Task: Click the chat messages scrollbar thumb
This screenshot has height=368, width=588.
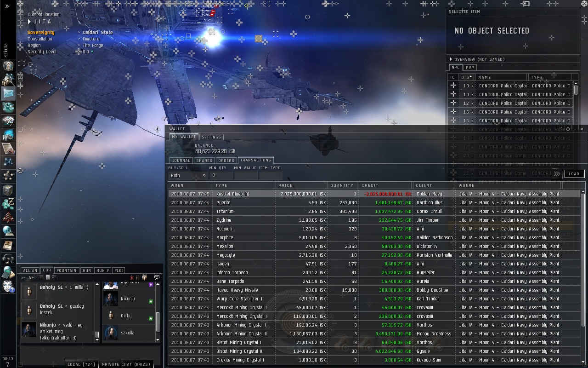Action: [97, 335]
